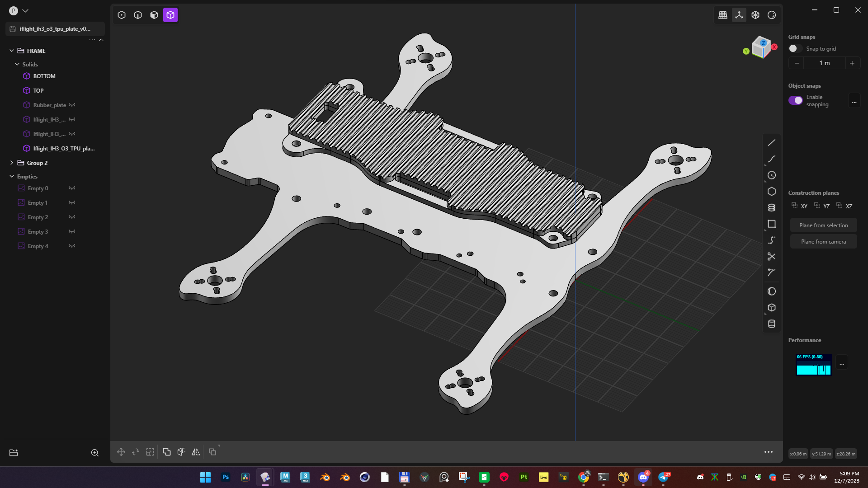Expand the Group 2 folder

[12, 163]
